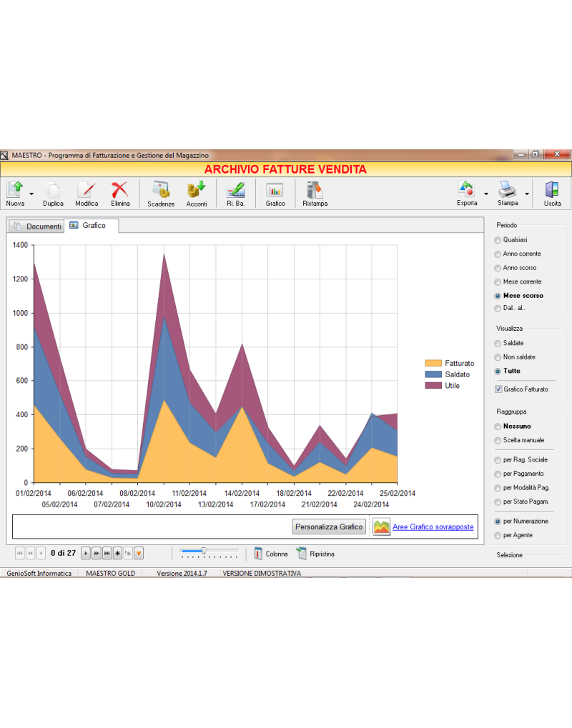Open the Scadenze deadlines icon

[x=161, y=193]
